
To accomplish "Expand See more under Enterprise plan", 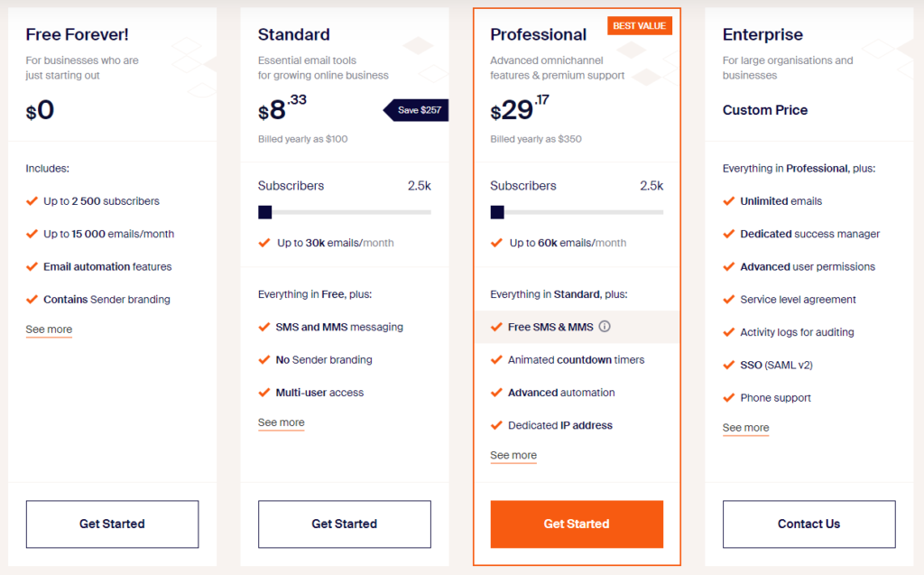I will (x=745, y=428).
